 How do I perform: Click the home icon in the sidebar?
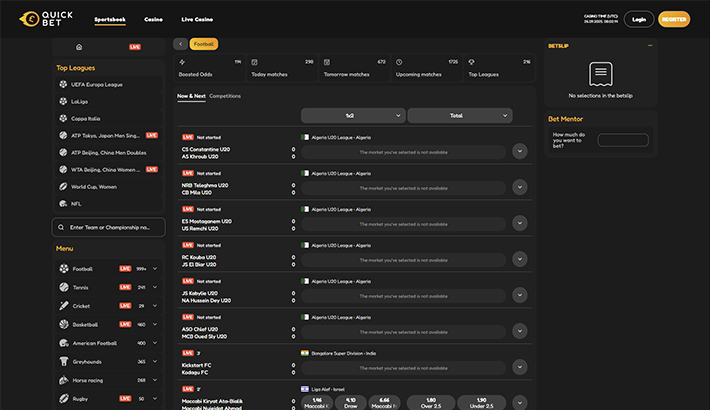point(79,47)
